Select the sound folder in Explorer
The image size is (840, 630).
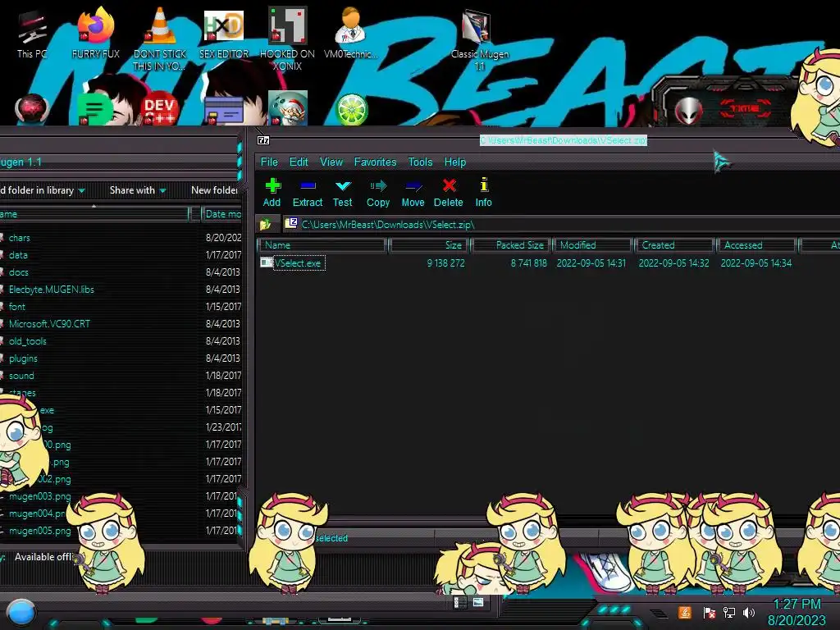coord(21,376)
